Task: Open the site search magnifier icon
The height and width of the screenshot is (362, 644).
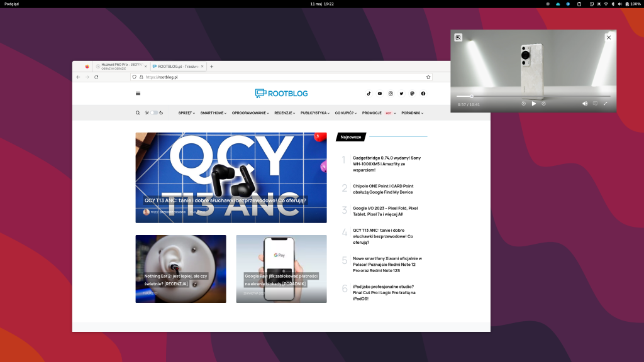Action: (138, 113)
